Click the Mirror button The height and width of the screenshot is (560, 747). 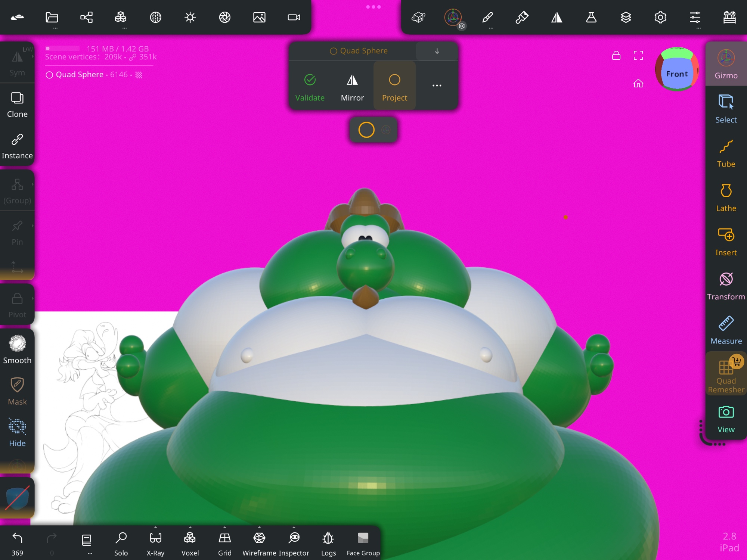[352, 87]
